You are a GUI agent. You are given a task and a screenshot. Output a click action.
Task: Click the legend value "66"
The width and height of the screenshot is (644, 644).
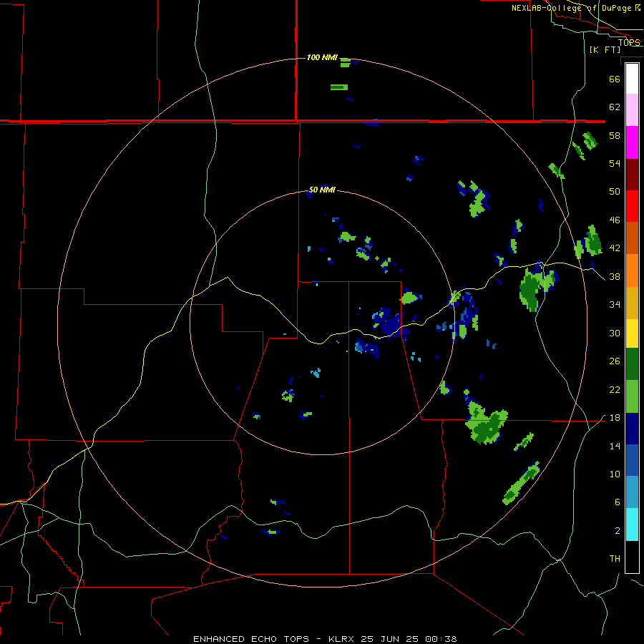pos(615,79)
